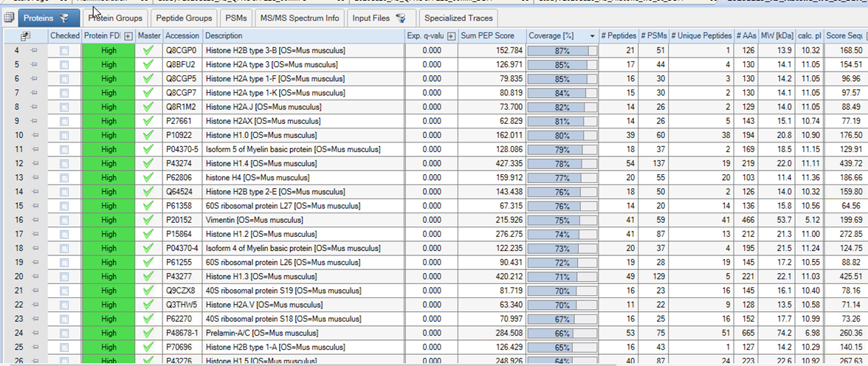Click the filter funnel icon on Proteins tab
The height and width of the screenshot is (366, 868).
tap(64, 18)
